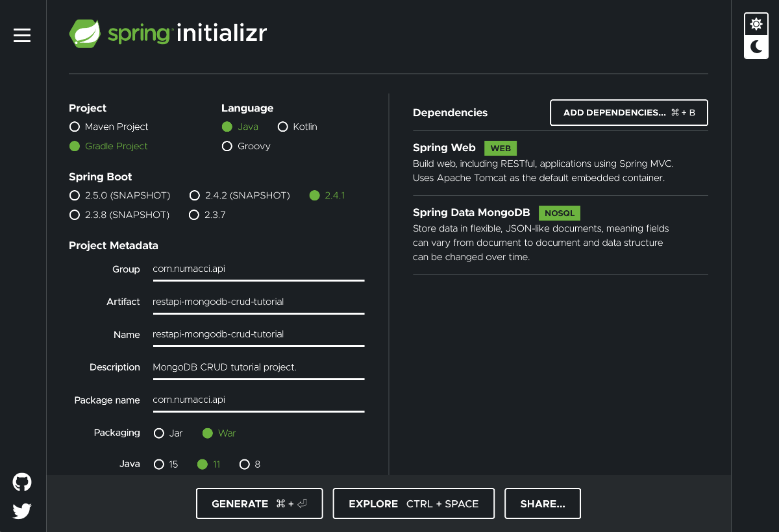Open the GitHub link icon
This screenshot has height=532, width=779.
pos(22,482)
